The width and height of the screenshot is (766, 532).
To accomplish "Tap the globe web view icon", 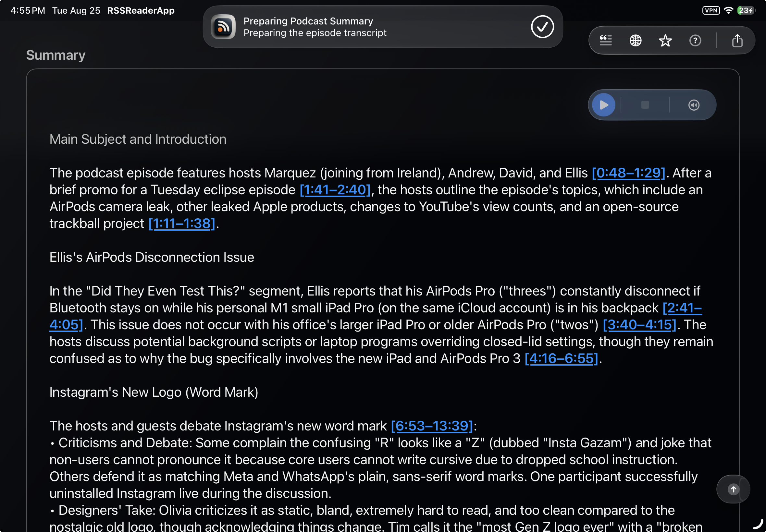I will tap(635, 40).
